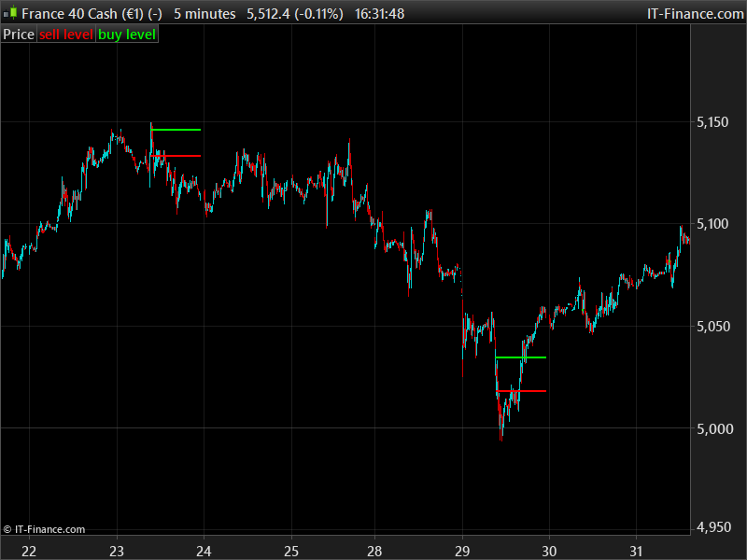
Task: Click the 5,100 price axis label
Action: (712, 224)
